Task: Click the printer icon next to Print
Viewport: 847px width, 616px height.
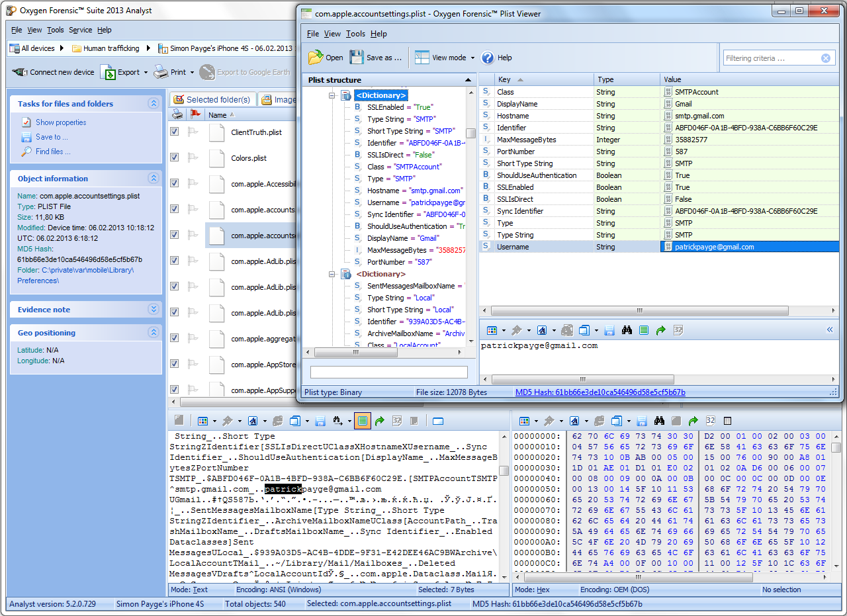Action: click(161, 72)
